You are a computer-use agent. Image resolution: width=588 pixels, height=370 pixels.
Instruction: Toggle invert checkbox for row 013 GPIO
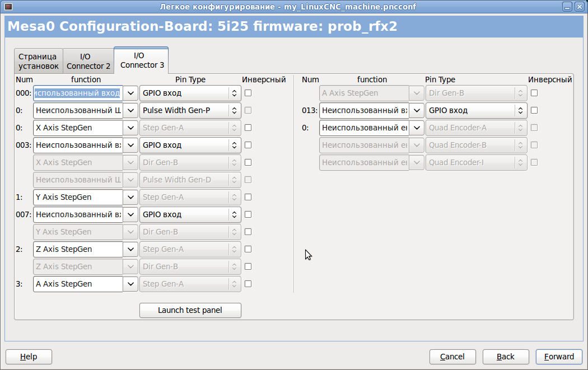tap(534, 110)
